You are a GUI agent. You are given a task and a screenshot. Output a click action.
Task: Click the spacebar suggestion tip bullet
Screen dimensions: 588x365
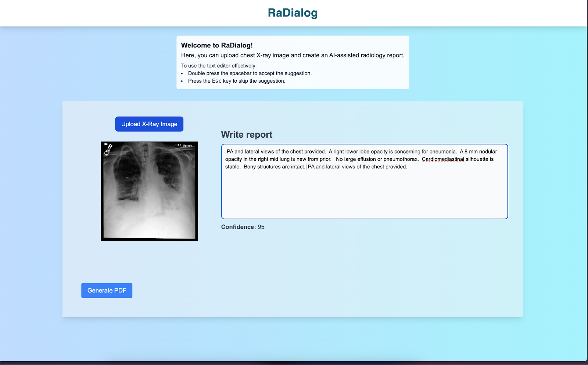point(250,73)
